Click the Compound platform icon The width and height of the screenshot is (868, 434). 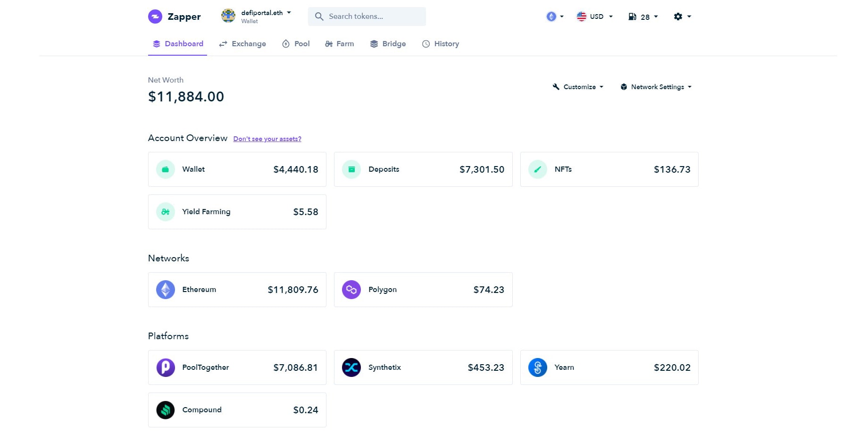click(x=165, y=409)
